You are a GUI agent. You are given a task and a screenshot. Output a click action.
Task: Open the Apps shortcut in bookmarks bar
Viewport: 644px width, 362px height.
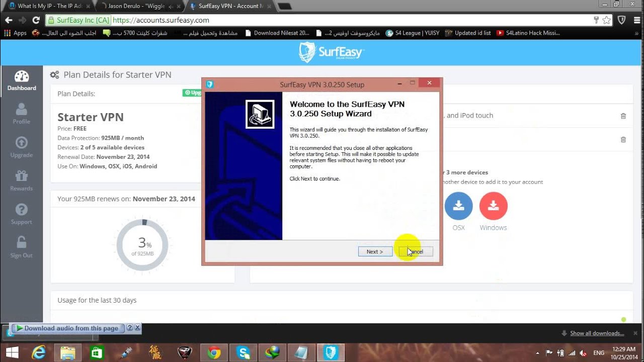coord(15,33)
